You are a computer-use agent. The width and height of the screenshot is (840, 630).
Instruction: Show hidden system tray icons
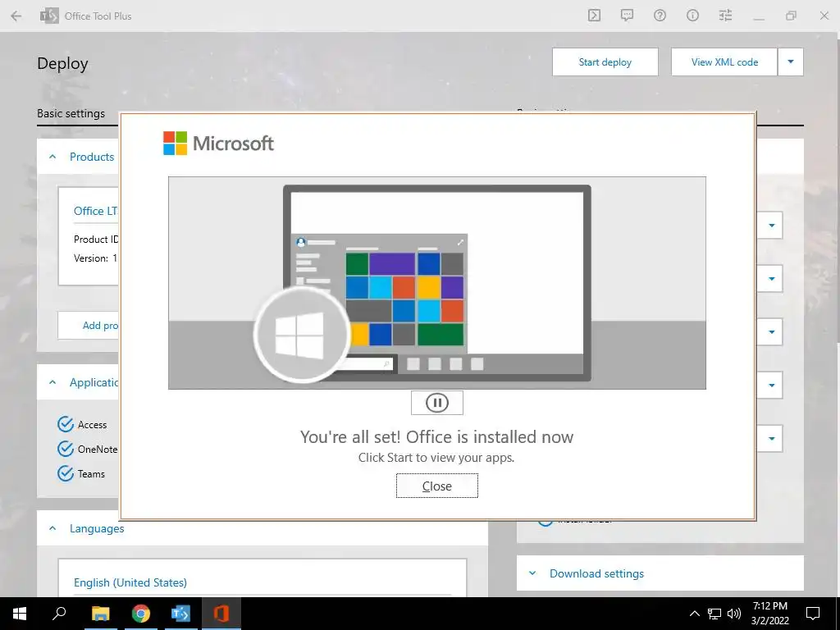[694, 614]
